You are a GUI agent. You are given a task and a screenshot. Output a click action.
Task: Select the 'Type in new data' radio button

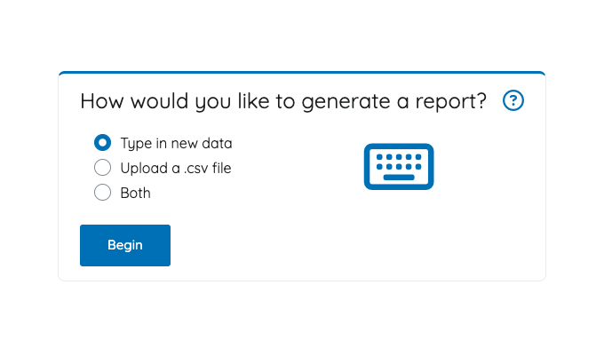[103, 142]
